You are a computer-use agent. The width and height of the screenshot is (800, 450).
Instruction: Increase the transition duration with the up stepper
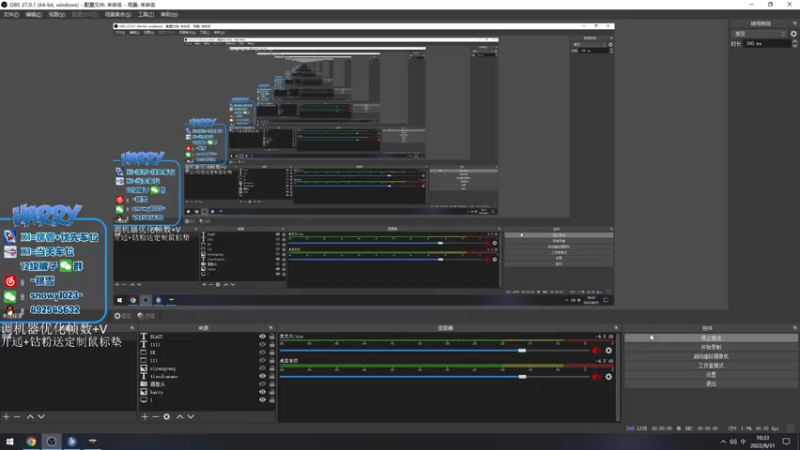coord(794,41)
